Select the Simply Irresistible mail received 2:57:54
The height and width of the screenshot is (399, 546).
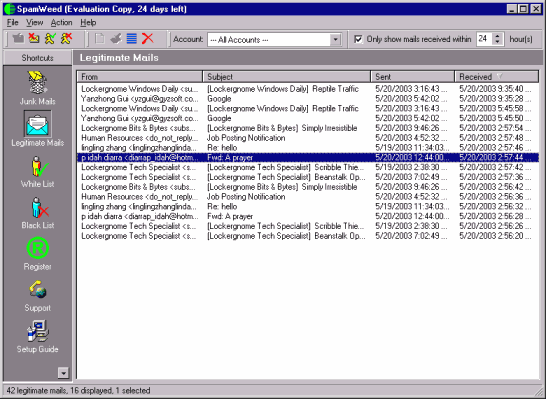308,128
